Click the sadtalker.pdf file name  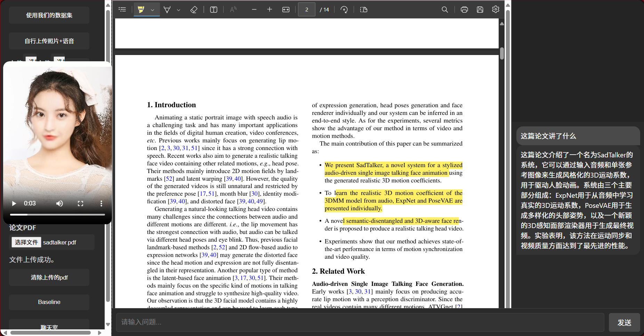tap(59, 242)
